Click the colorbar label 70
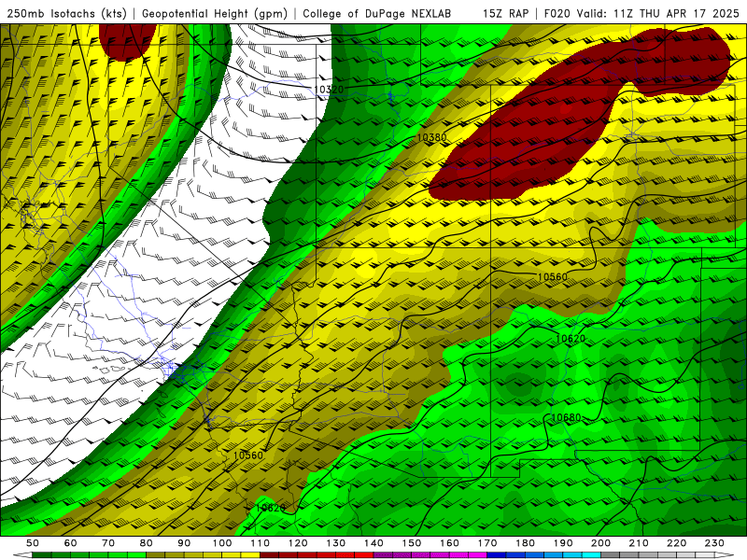This screenshot has width=747, height=560. point(108,543)
